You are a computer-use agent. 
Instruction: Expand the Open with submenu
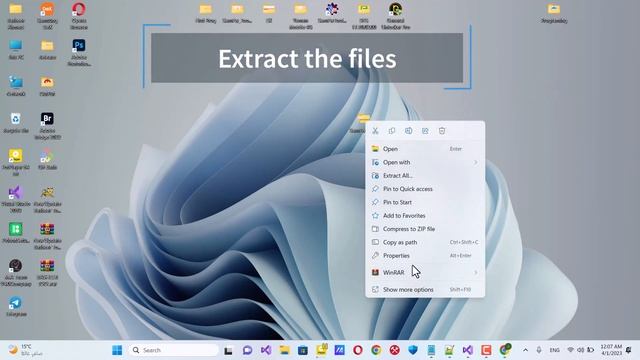coord(425,162)
